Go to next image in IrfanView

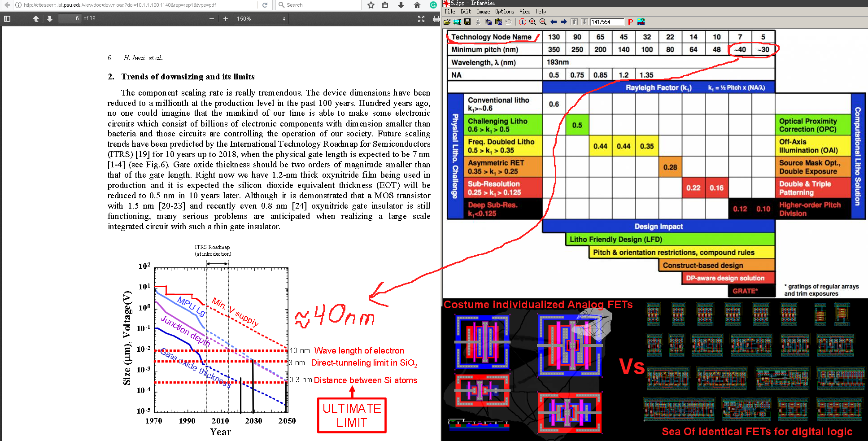tap(563, 22)
